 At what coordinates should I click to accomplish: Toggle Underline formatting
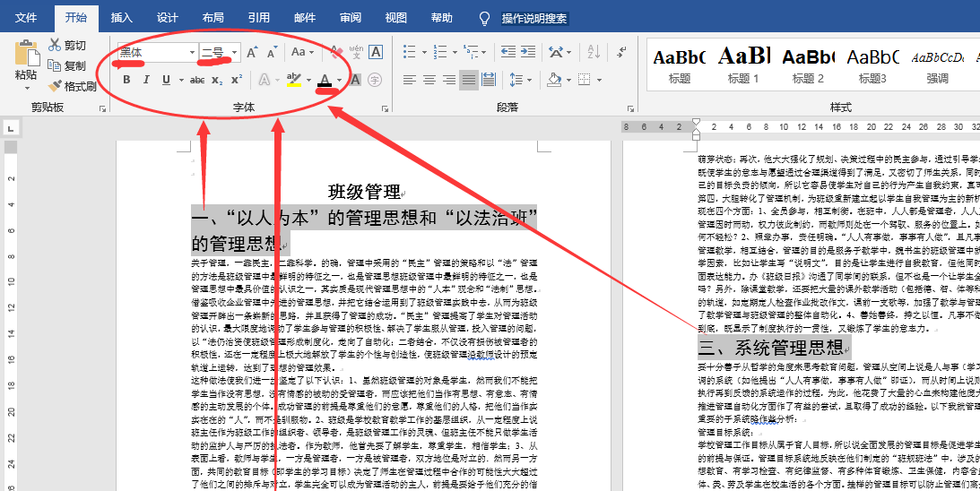[166, 80]
